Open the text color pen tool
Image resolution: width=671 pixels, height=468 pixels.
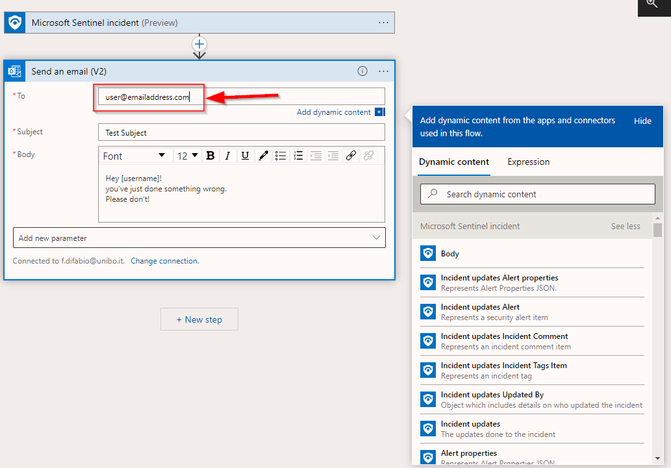[x=263, y=156]
